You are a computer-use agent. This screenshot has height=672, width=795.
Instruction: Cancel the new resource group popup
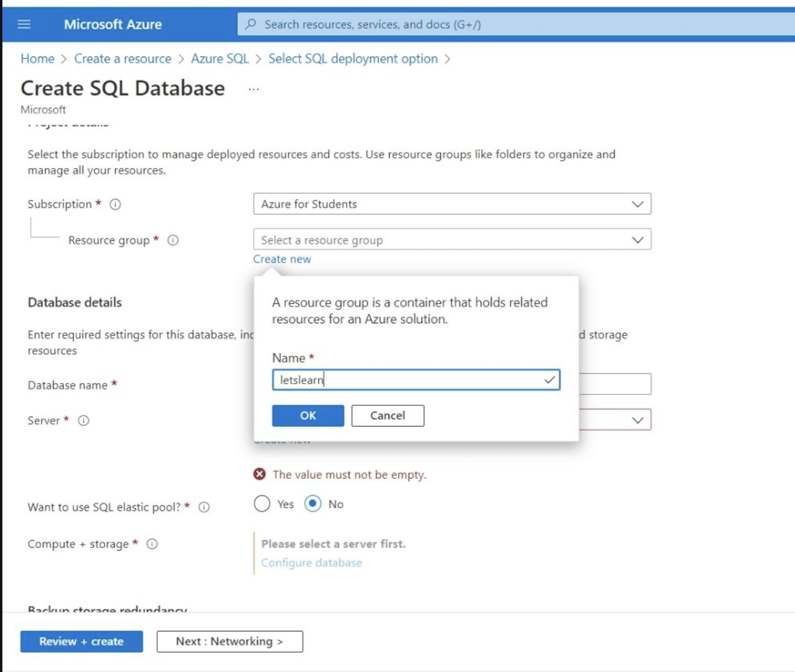click(388, 415)
